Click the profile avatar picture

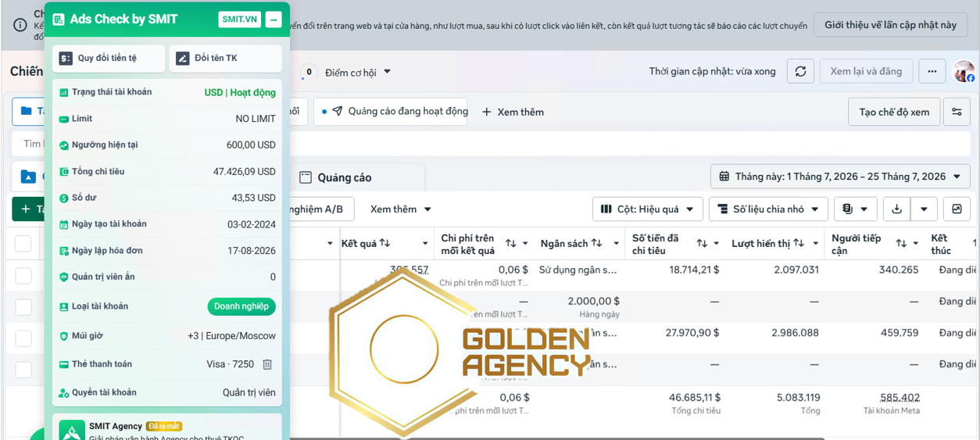[964, 71]
